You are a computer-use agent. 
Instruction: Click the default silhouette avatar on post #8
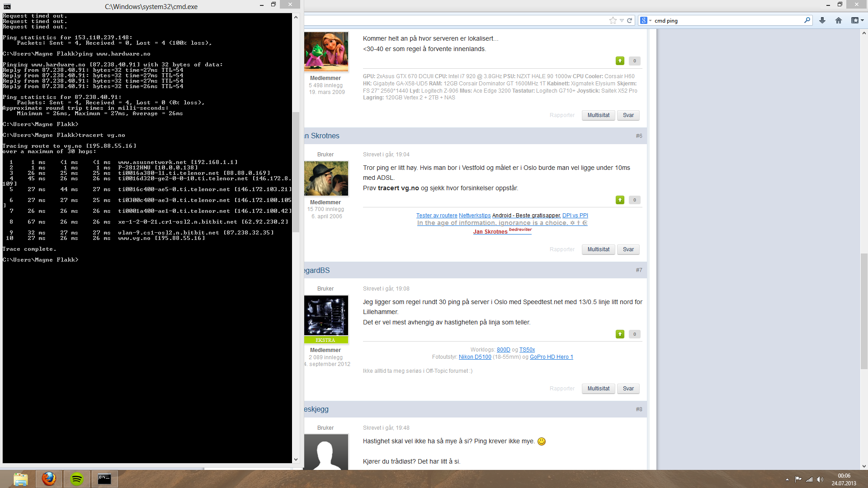[x=326, y=452]
